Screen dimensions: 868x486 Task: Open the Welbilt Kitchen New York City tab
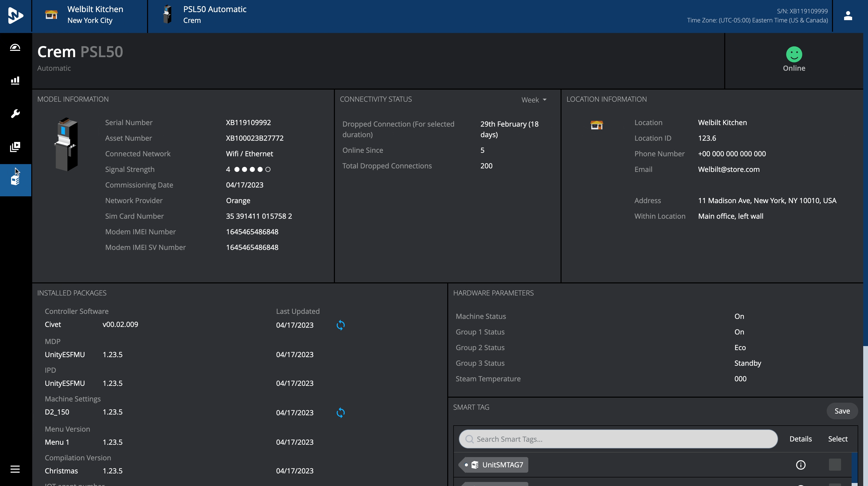(x=90, y=15)
